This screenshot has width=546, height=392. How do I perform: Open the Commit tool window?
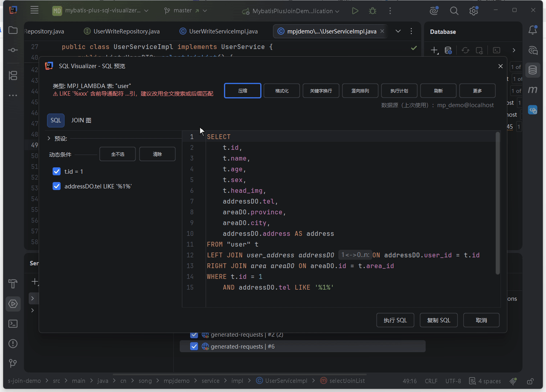tap(13, 50)
